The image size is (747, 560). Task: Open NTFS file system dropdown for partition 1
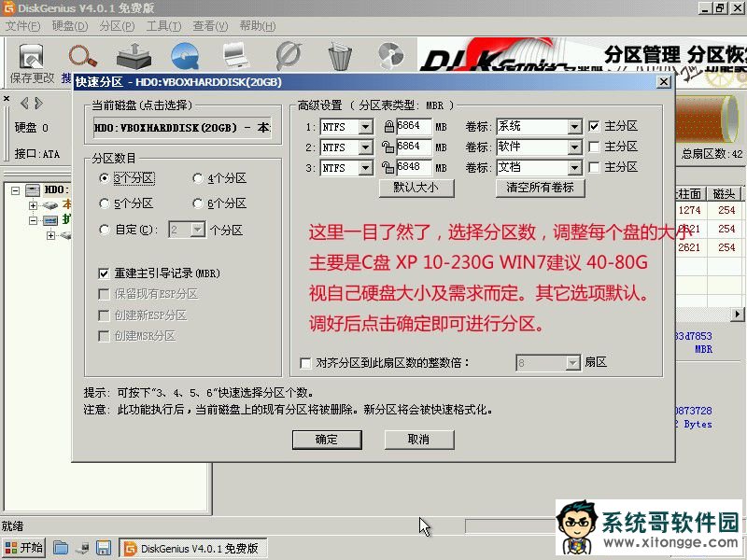click(365, 127)
